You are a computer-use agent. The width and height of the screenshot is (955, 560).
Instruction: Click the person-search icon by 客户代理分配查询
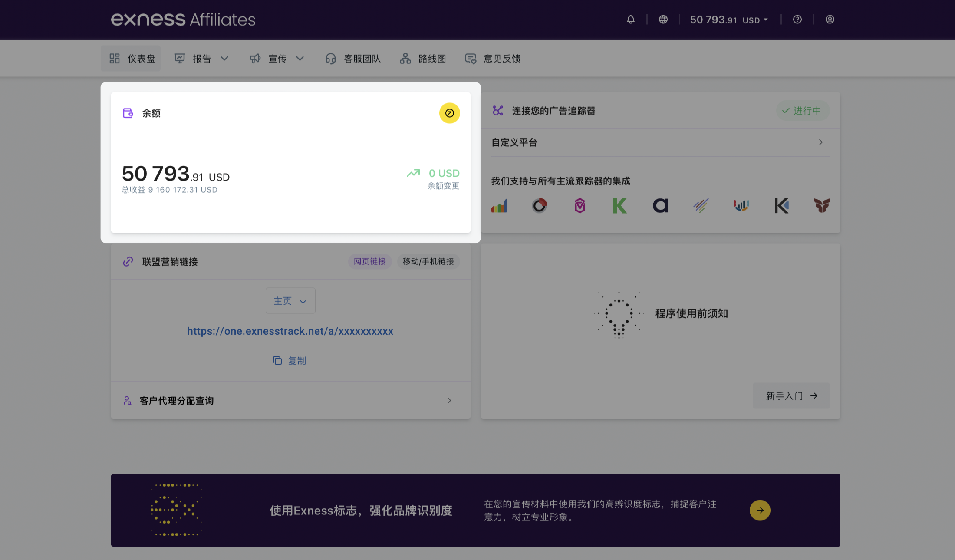[127, 401]
